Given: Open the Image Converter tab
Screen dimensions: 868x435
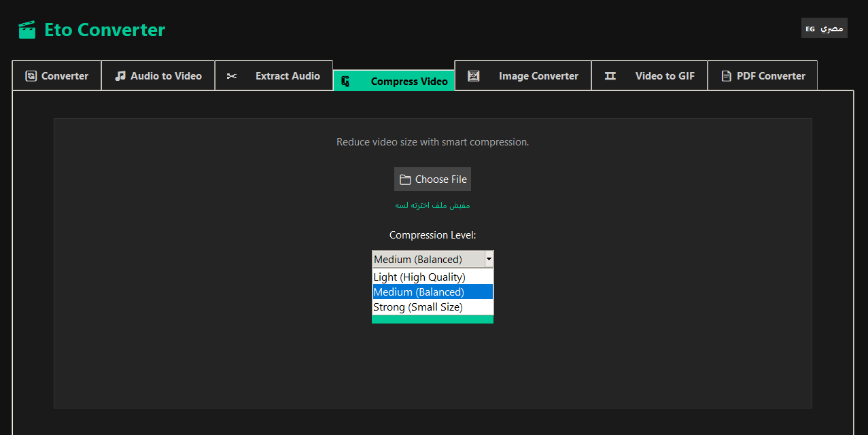Looking at the screenshot, I should coord(523,75).
